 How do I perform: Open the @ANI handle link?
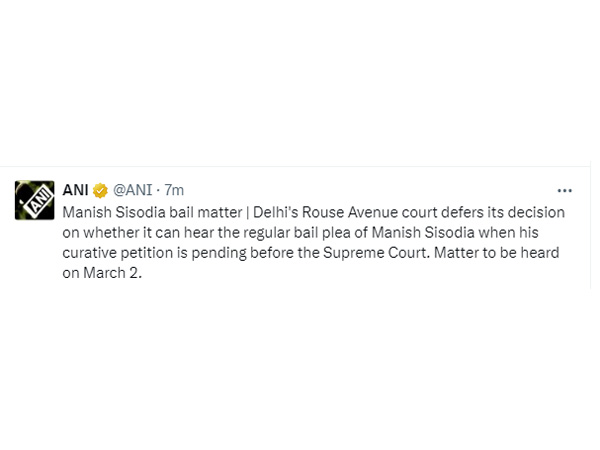point(132,190)
